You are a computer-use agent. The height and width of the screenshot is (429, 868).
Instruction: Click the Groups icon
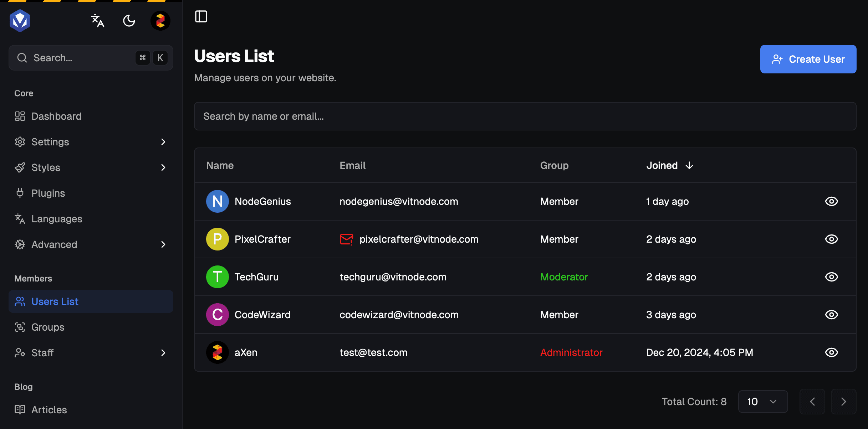click(20, 327)
